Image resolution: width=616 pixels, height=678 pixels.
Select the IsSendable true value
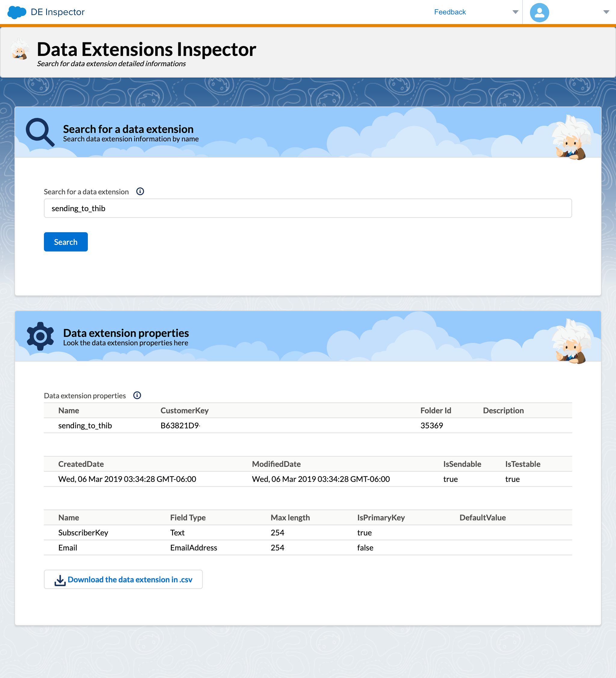(x=451, y=479)
